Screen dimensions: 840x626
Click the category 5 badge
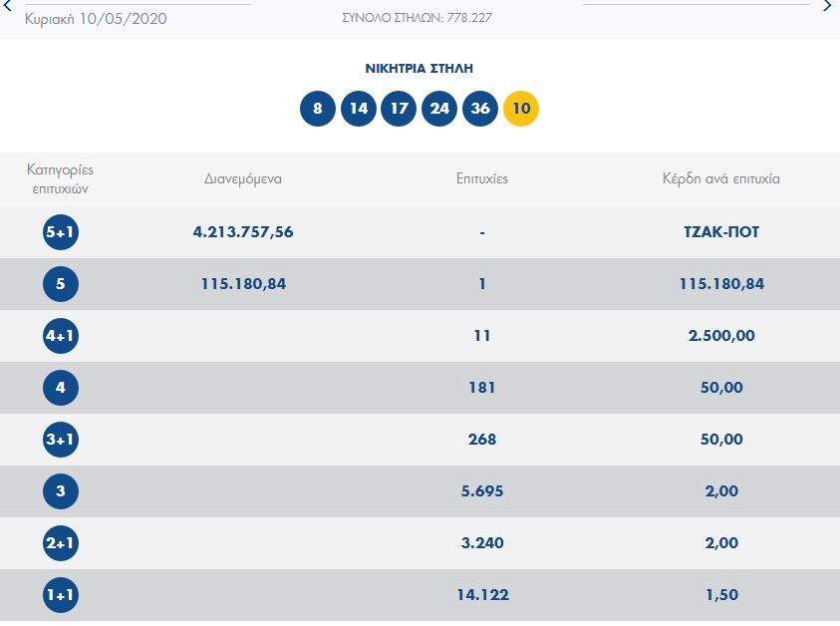point(60,284)
